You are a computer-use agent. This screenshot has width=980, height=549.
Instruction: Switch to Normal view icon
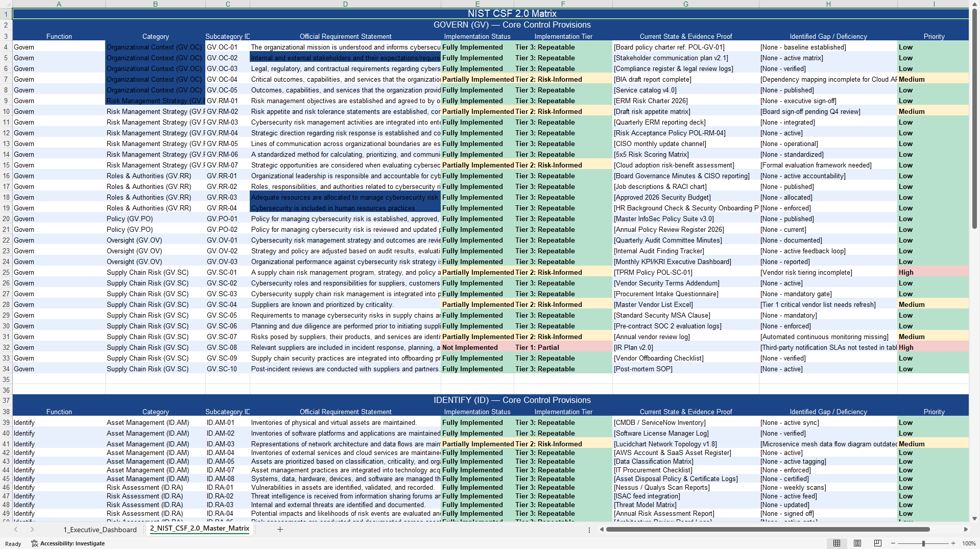coord(836,543)
